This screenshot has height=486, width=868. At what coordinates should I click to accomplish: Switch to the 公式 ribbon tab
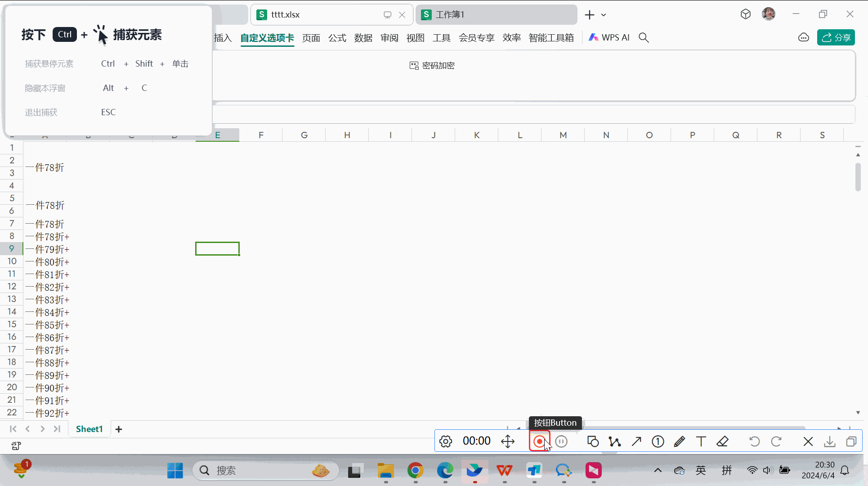click(337, 38)
